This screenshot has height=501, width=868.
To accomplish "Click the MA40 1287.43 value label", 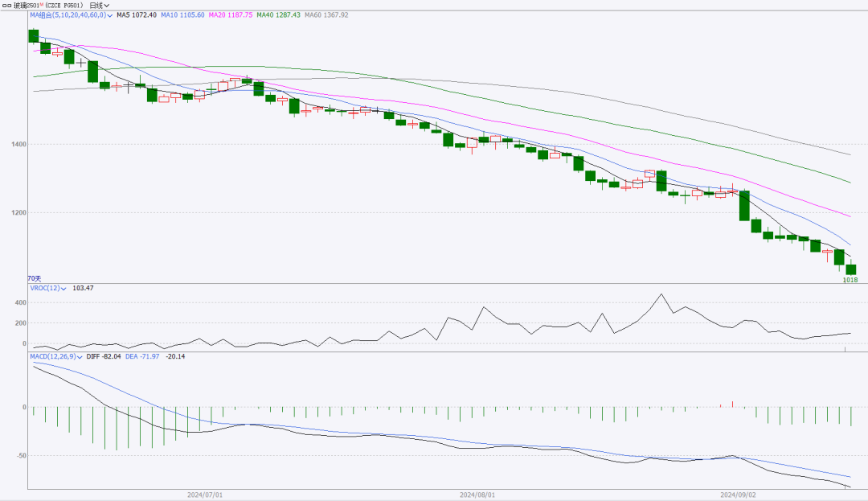I will click(278, 15).
